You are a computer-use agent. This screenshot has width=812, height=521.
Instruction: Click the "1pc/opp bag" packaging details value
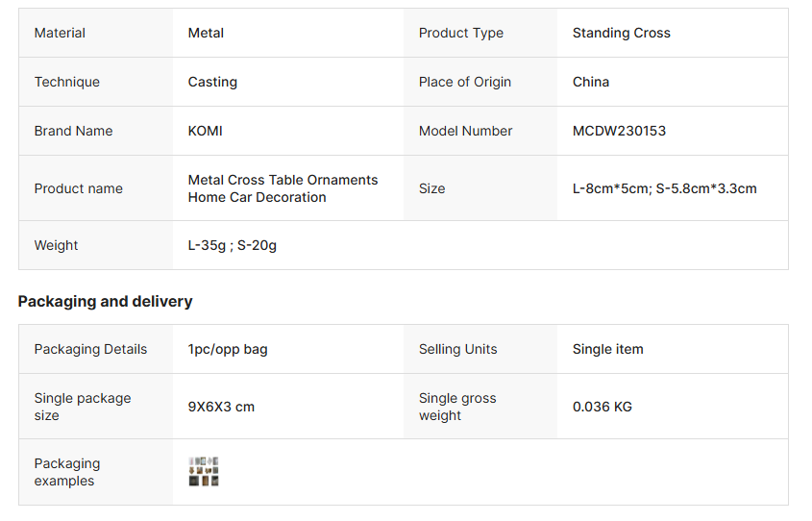point(228,349)
